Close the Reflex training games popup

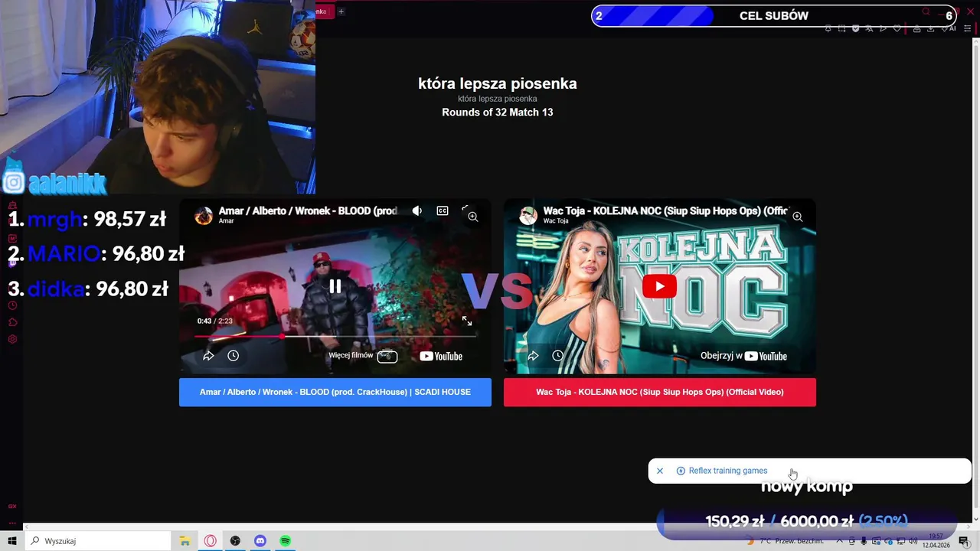pyautogui.click(x=660, y=471)
